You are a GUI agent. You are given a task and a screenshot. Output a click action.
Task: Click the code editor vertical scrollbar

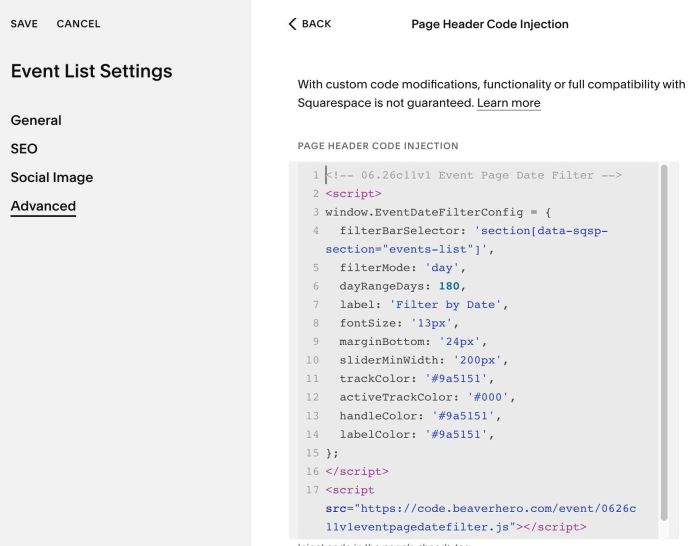[664, 342]
